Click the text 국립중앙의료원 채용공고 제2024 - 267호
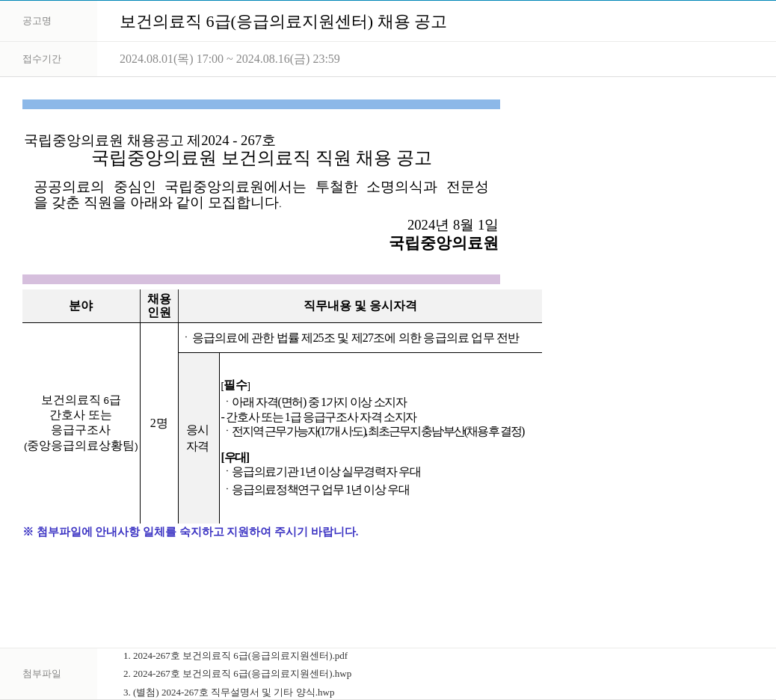This screenshot has height=700, width=776. 150,141
